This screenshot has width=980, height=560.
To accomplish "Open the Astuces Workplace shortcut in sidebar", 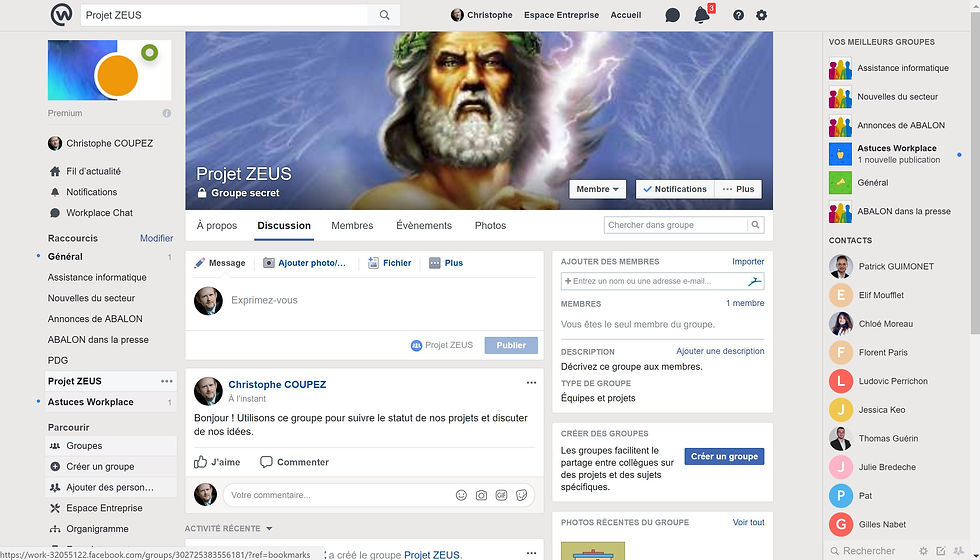I will point(91,402).
